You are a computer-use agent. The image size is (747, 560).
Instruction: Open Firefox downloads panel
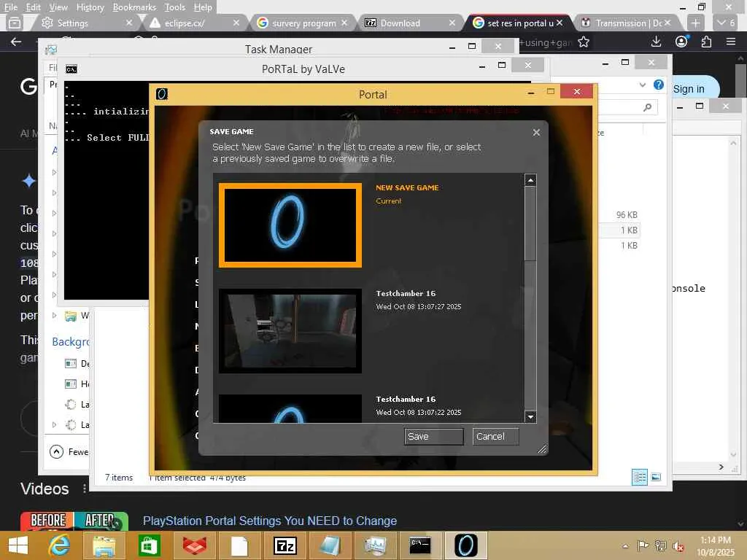pos(656,42)
